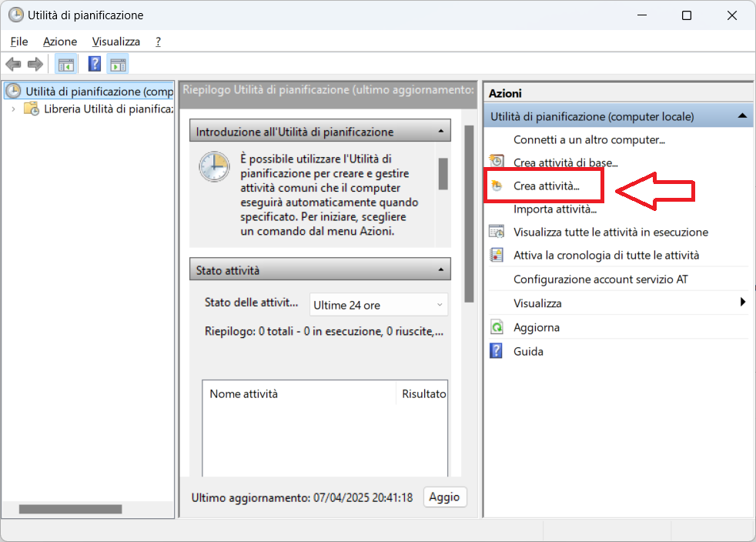Toggle the Action pane toolbar icon

coord(118,64)
